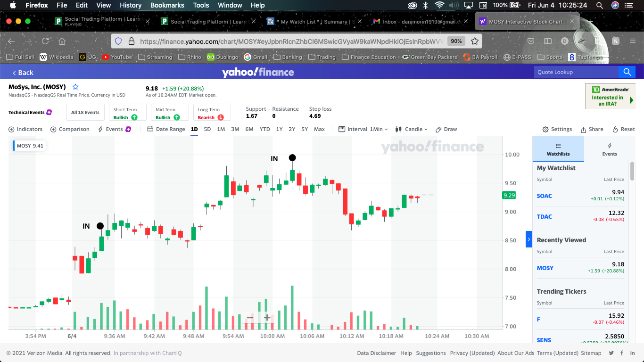Reset the chart
644x362 pixels.
pos(623,129)
